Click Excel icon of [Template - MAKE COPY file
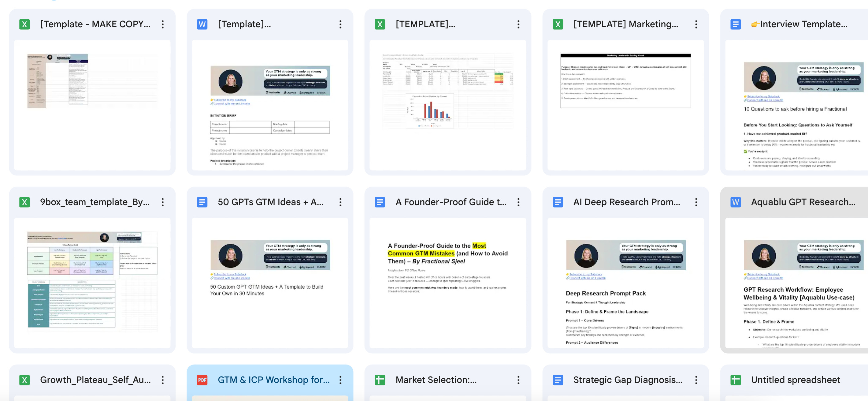This screenshot has width=868, height=401. pos(24,24)
